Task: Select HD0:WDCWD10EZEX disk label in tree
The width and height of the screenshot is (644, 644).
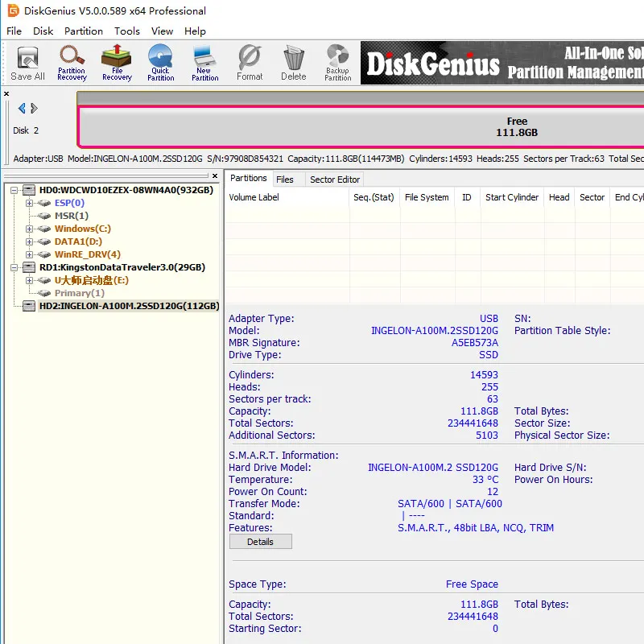Action: point(126,190)
